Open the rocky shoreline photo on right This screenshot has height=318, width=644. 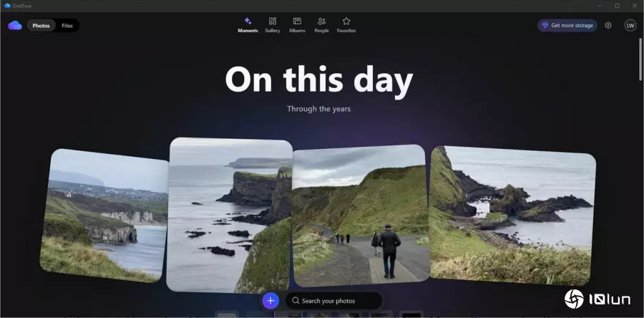tap(512, 215)
